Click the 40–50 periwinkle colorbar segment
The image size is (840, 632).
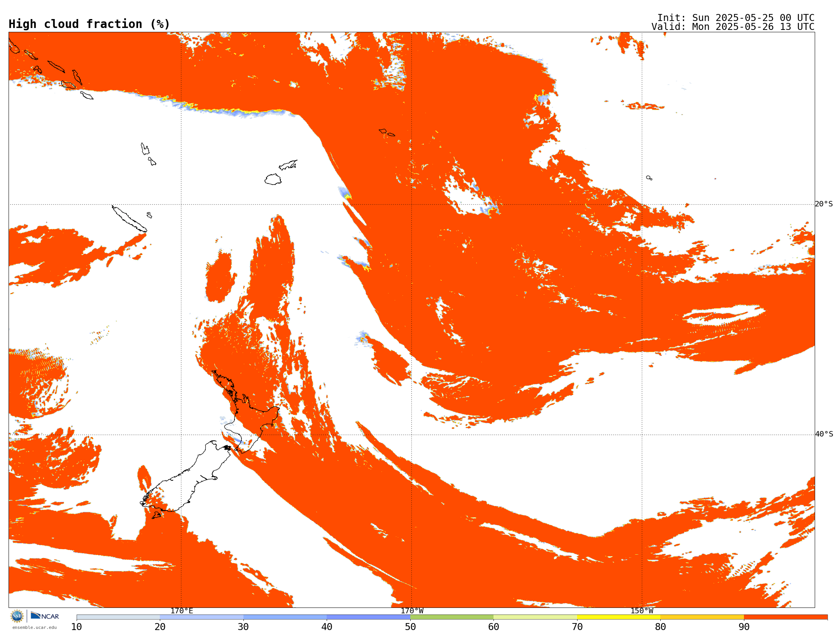coord(368,617)
